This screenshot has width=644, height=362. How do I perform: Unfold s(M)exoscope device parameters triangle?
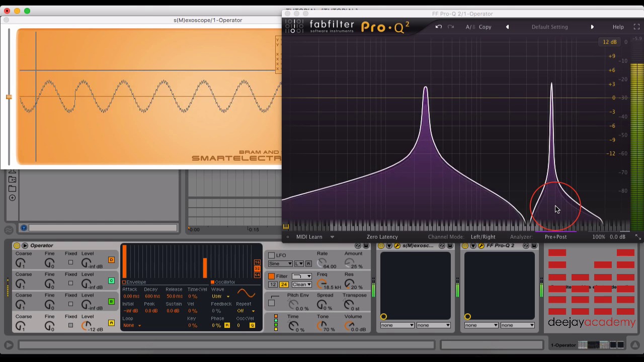point(389,245)
